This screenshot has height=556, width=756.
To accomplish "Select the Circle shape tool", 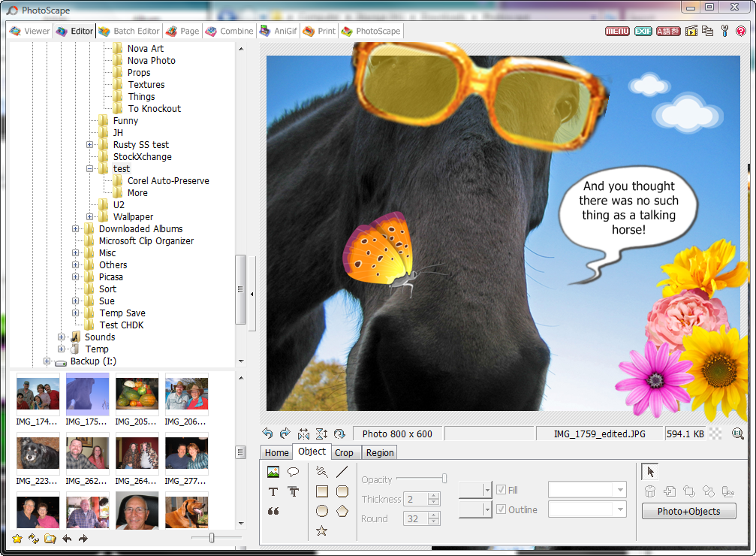I will [x=322, y=511].
